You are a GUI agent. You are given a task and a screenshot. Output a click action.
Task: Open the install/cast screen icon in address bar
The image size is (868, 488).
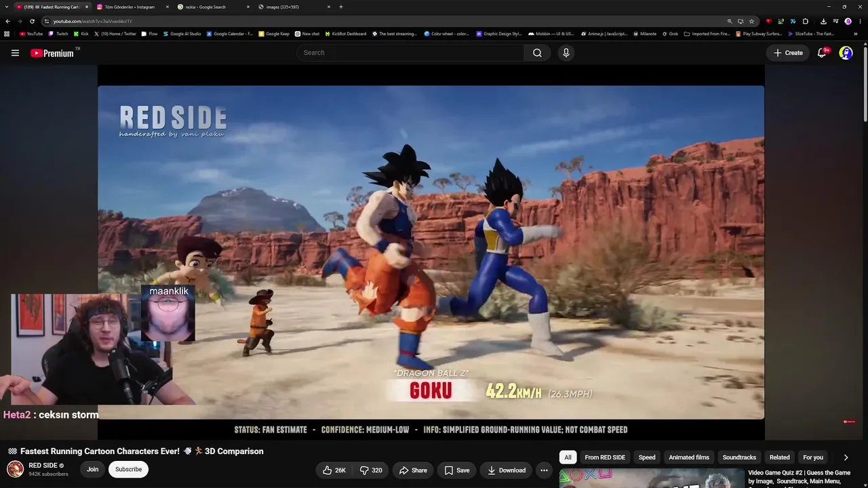pos(741,21)
